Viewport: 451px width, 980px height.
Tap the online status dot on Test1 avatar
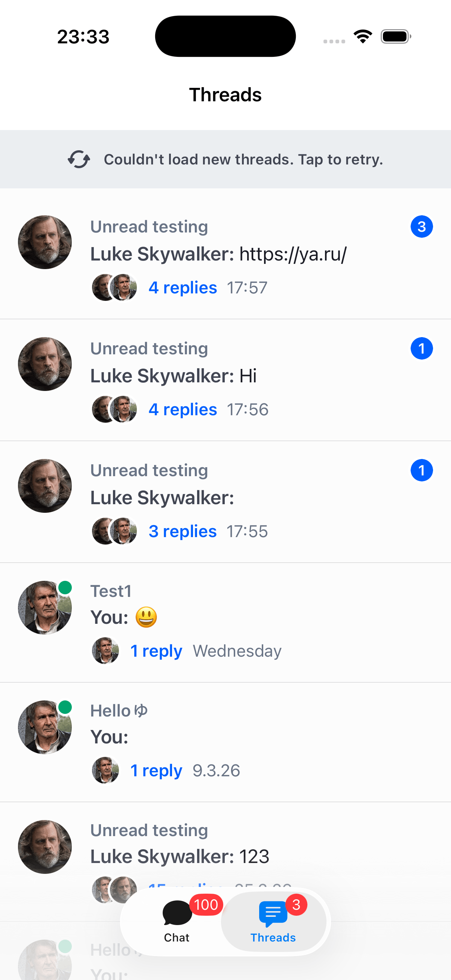click(65, 588)
